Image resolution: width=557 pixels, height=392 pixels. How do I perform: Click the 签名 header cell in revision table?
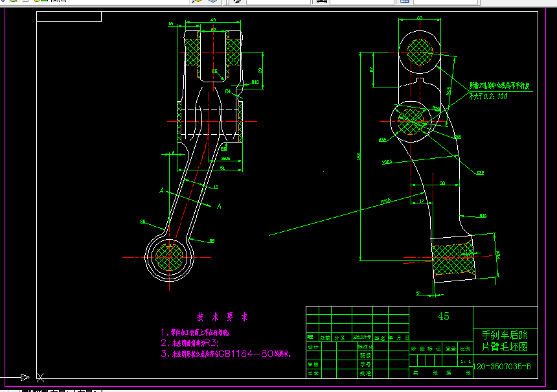[x=380, y=338]
